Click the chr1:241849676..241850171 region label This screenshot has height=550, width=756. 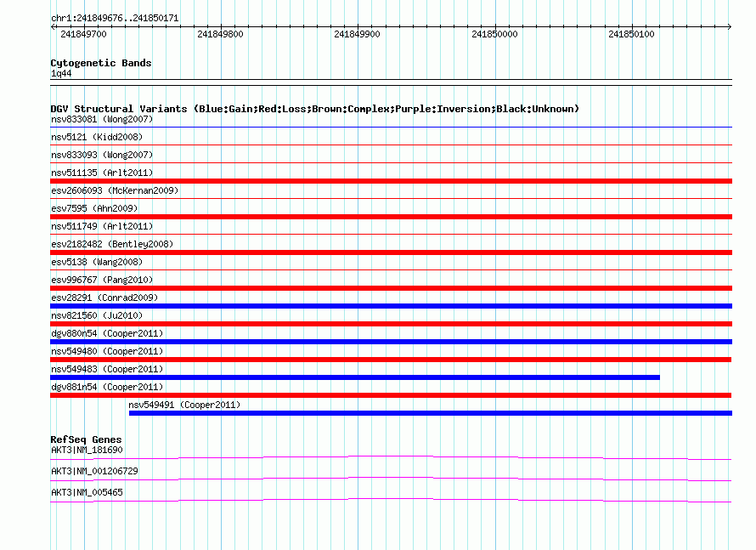point(115,18)
